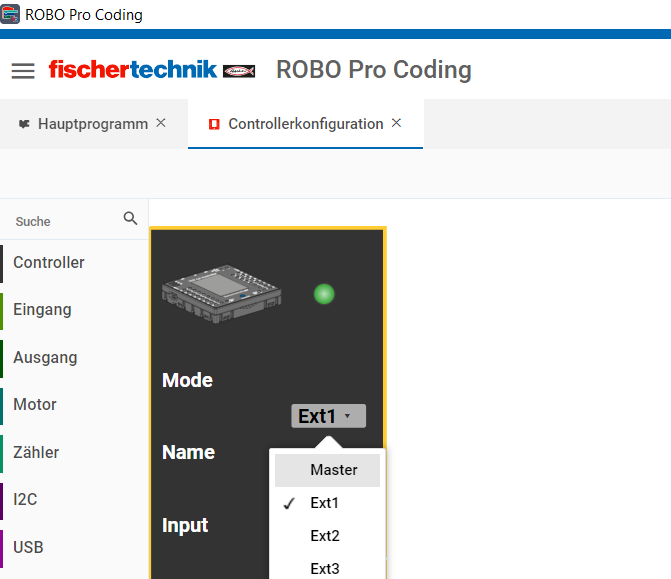Click the Name label on the controller block
Viewport: 671px width, 579px height.
pyautogui.click(x=188, y=452)
